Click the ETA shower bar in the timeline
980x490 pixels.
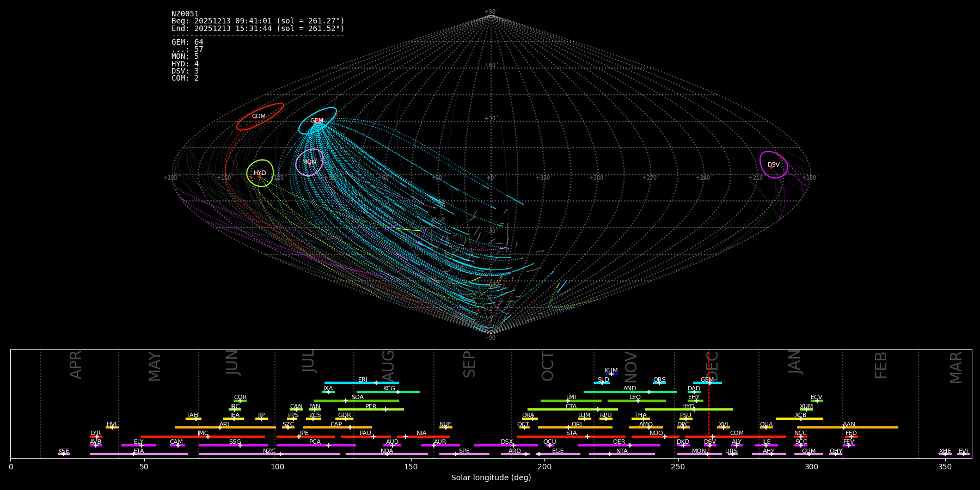139,454
